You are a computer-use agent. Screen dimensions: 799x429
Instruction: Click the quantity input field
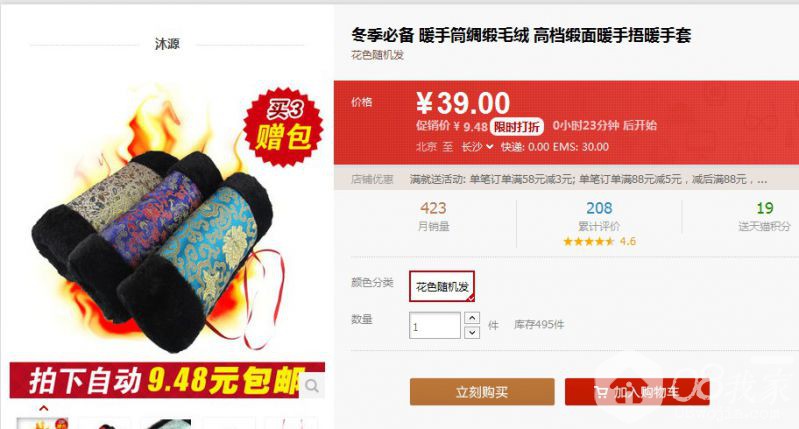tap(435, 326)
